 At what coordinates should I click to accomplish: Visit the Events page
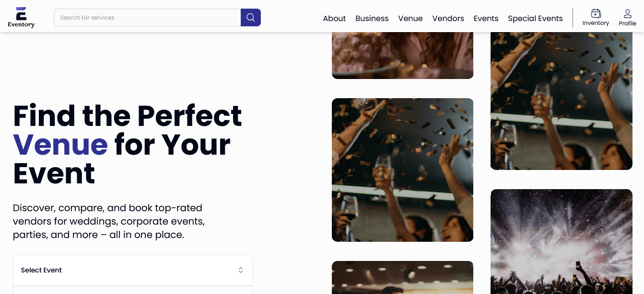coord(486,18)
